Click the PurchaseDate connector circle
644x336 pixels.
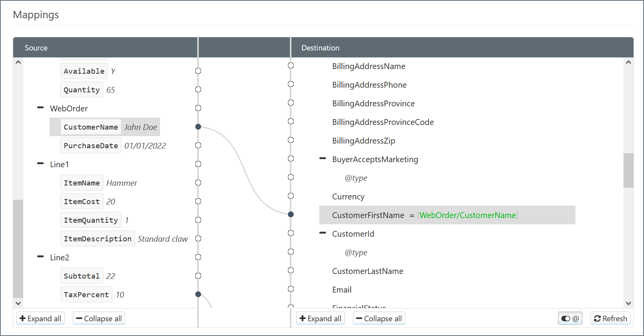coord(198,145)
